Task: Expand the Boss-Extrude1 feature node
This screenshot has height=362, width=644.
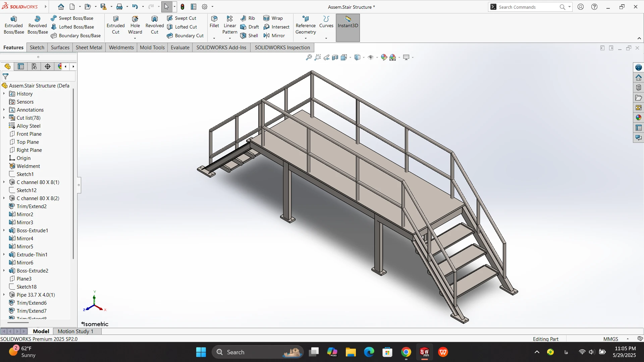Action: coord(4,231)
